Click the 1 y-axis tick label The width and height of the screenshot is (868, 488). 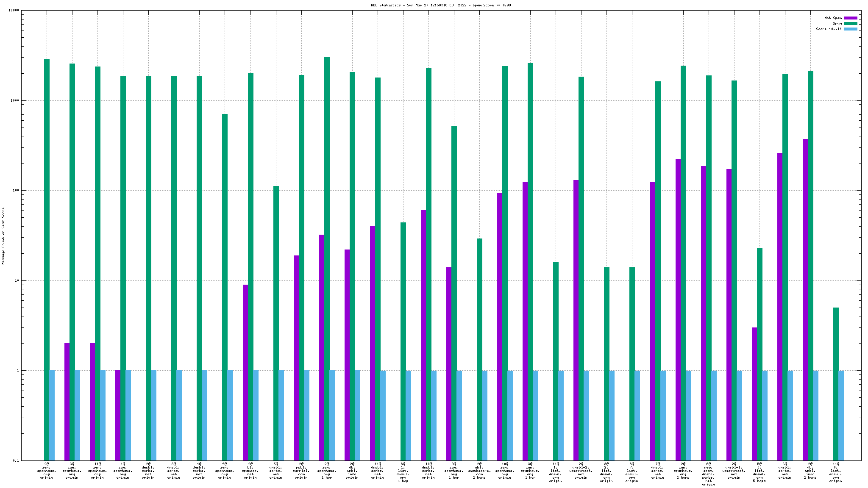pyautogui.click(x=18, y=371)
